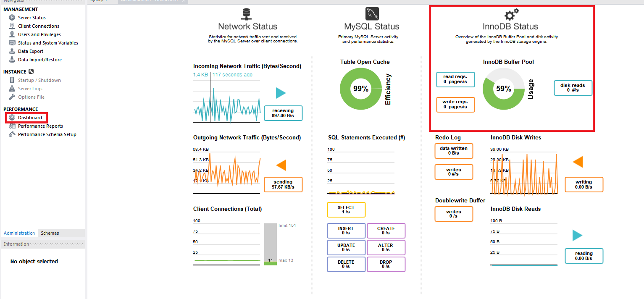Click the sending 57.67 KB/s box
Screen dimensions: 644x299
click(x=283, y=184)
